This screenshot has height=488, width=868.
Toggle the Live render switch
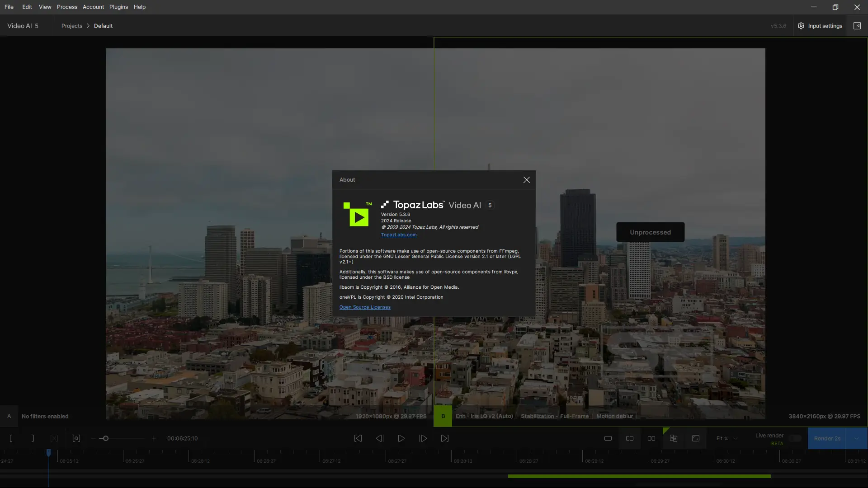(x=795, y=438)
